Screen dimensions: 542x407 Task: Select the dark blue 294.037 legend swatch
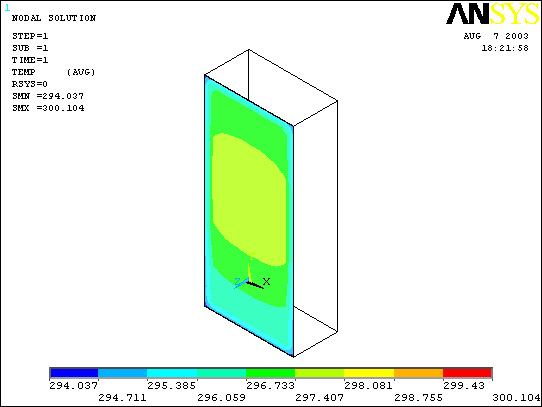tap(74, 373)
